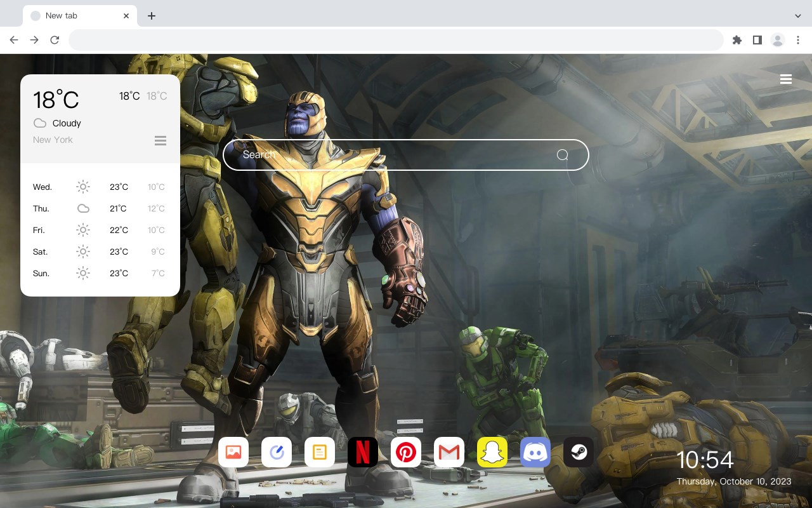The image size is (812, 508).
Task: Open the weather widget menu icon
Action: point(160,140)
